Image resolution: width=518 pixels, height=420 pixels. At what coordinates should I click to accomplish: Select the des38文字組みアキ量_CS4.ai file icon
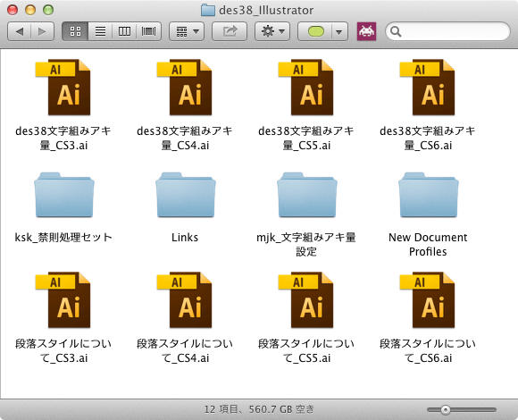pos(185,88)
